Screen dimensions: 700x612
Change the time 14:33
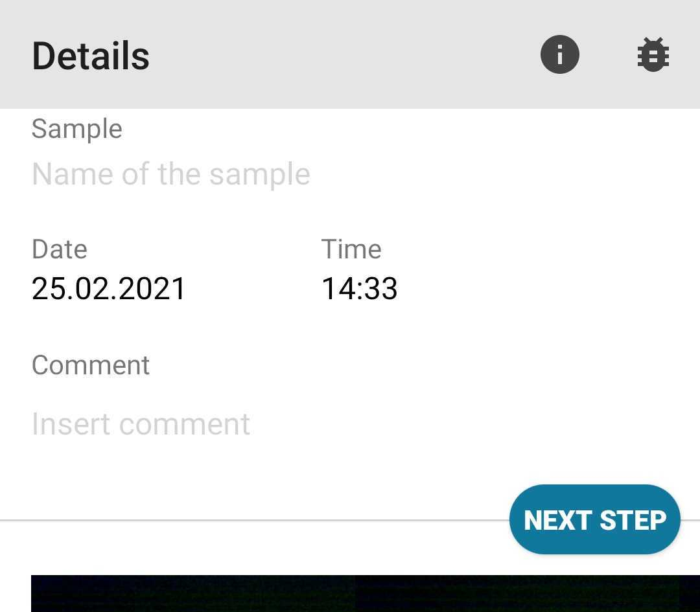(359, 288)
